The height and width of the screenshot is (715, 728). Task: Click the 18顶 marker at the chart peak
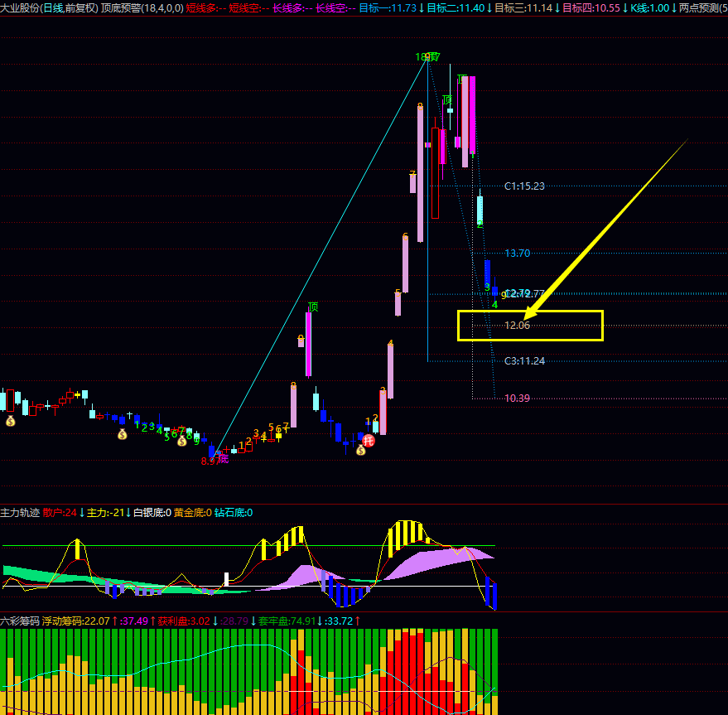pyautogui.click(x=427, y=56)
